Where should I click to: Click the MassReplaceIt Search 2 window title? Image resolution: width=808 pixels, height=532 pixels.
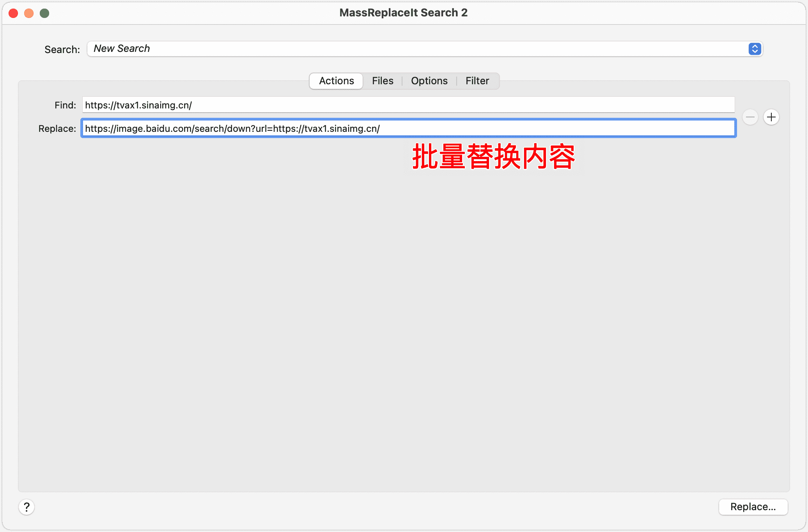403,12
